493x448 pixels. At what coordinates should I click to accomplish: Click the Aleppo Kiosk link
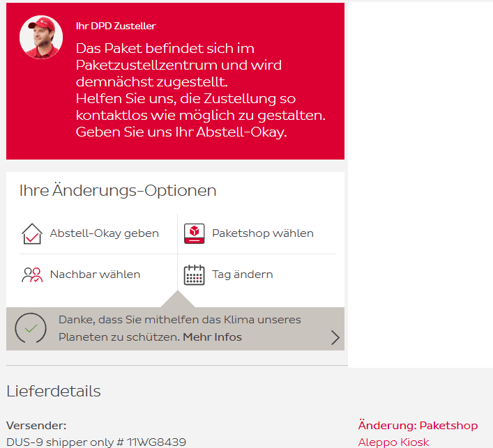pyautogui.click(x=393, y=442)
